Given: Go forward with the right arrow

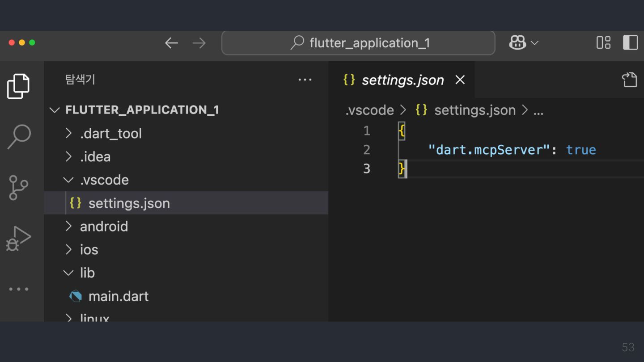Looking at the screenshot, I should pos(199,43).
